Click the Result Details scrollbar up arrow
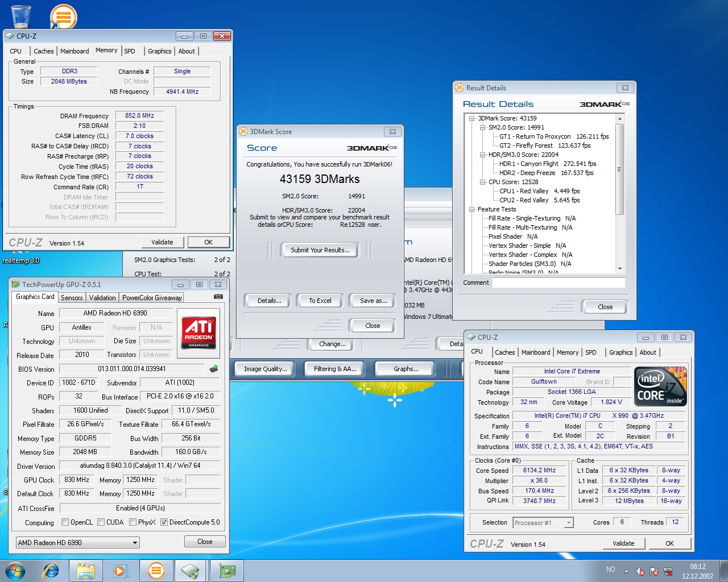The width and height of the screenshot is (728, 582). point(620,118)
